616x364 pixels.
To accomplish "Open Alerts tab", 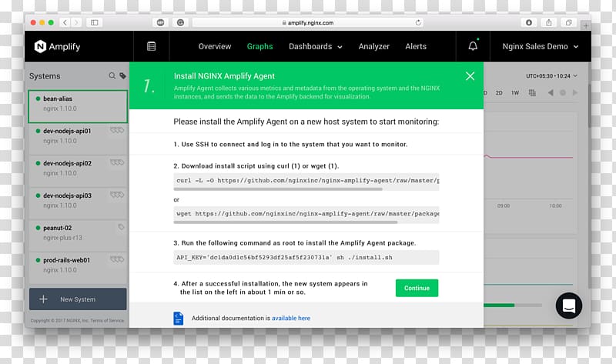I will tap(416, 46).
